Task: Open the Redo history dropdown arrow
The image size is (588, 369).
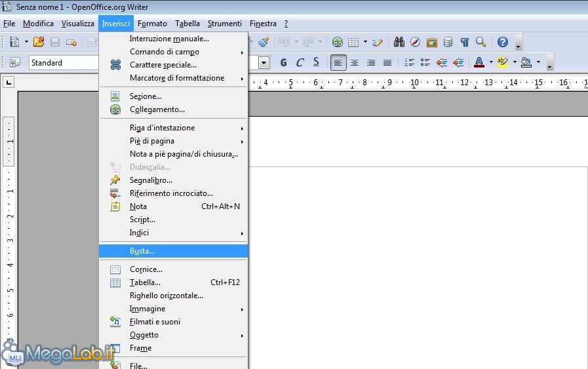Action: 320,42
